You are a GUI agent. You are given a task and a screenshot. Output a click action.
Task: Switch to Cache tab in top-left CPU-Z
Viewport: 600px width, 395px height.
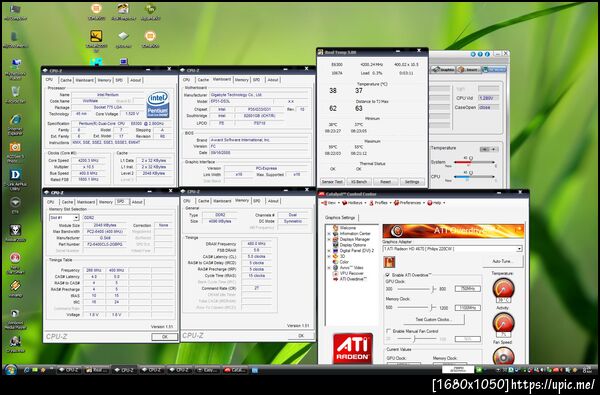click(66, 80)
